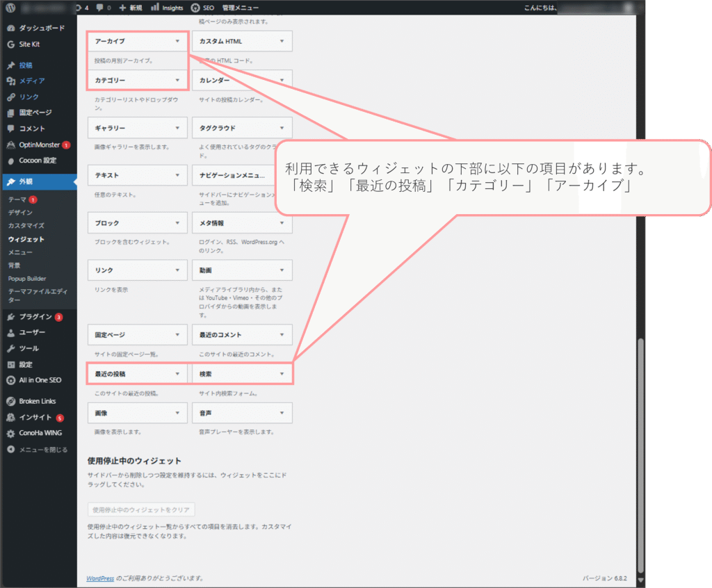The image size is (712, 588).
Task: Click the 使用停止中のウィジェットをクリア button
Action: [141, 509]
